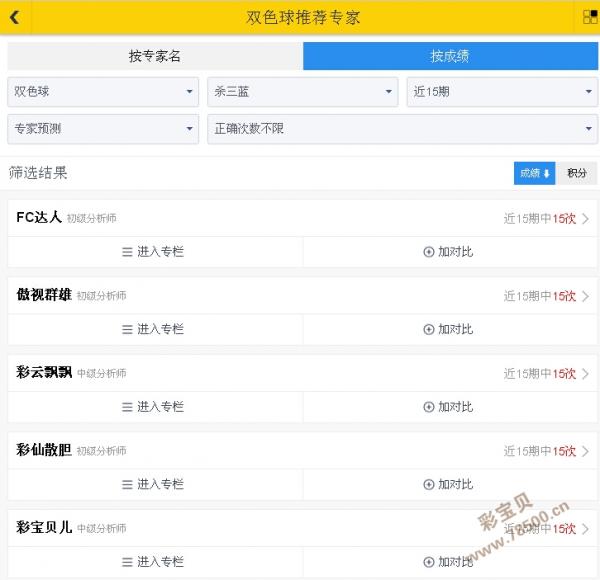
Task: Click the plus icon next to 加对比 for 彩云飘飘
Action: point(429,407)
